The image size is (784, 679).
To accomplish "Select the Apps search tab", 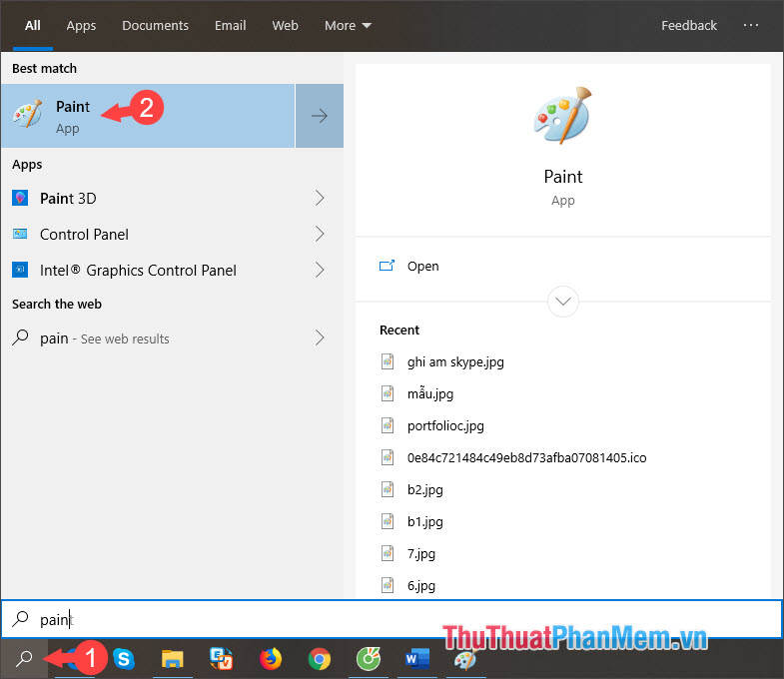I will [81, 25].
